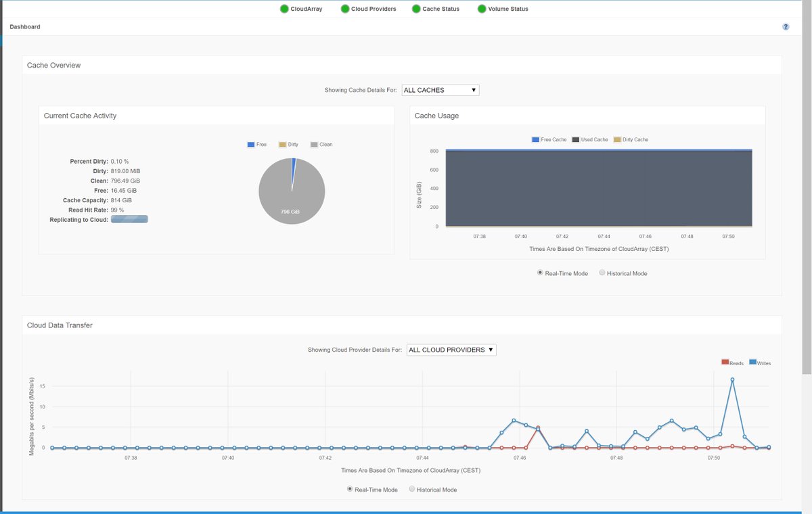Toggle the Free legend swatch in pie chart

[251, 145]
